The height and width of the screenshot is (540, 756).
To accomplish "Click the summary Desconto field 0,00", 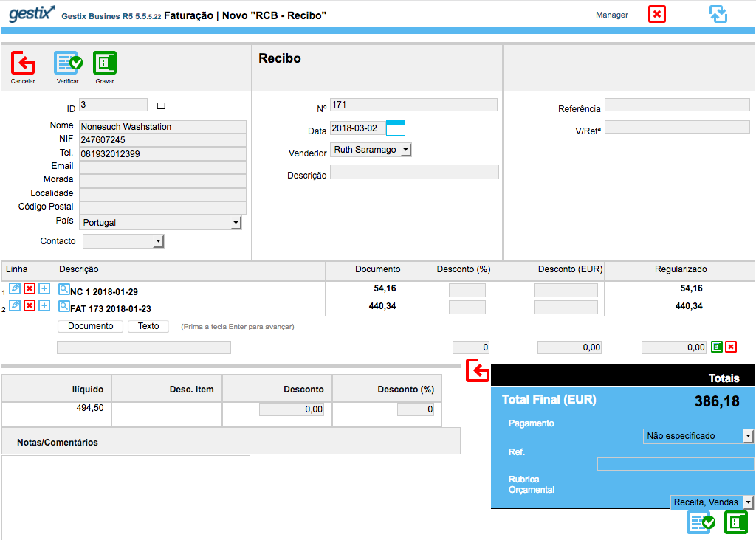I will 292,409.
